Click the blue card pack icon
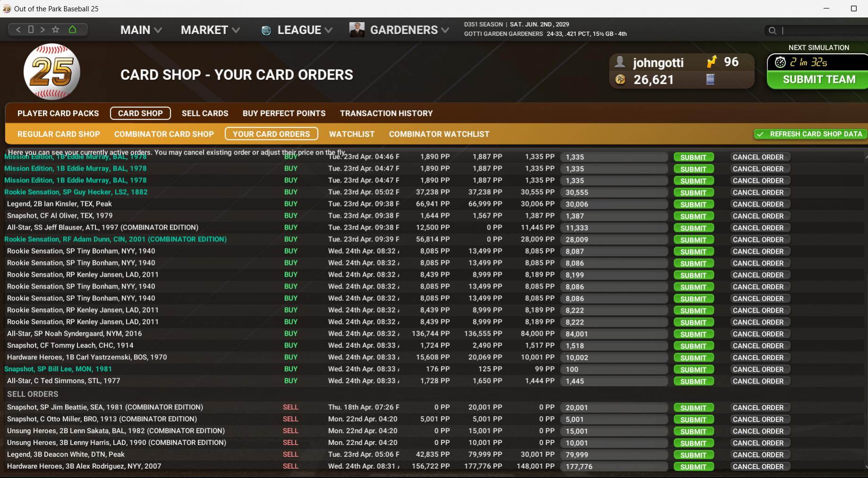Image resolution: width=868 pixels, height=478 pixels. 710,79
